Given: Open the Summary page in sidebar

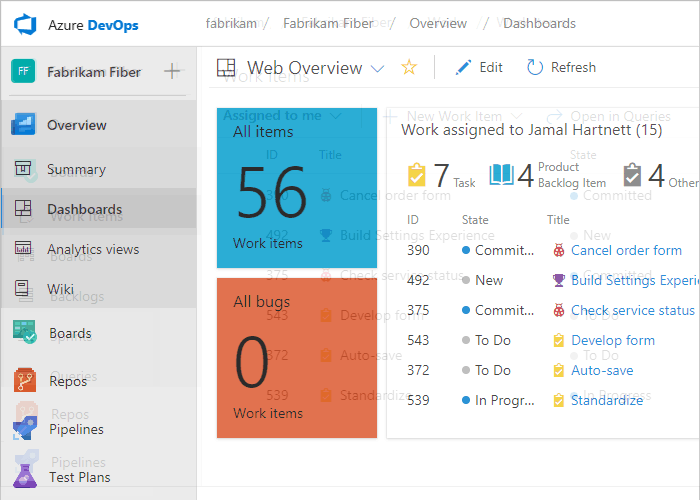Looking at the screenshot, I should click(x=76, y=169).
